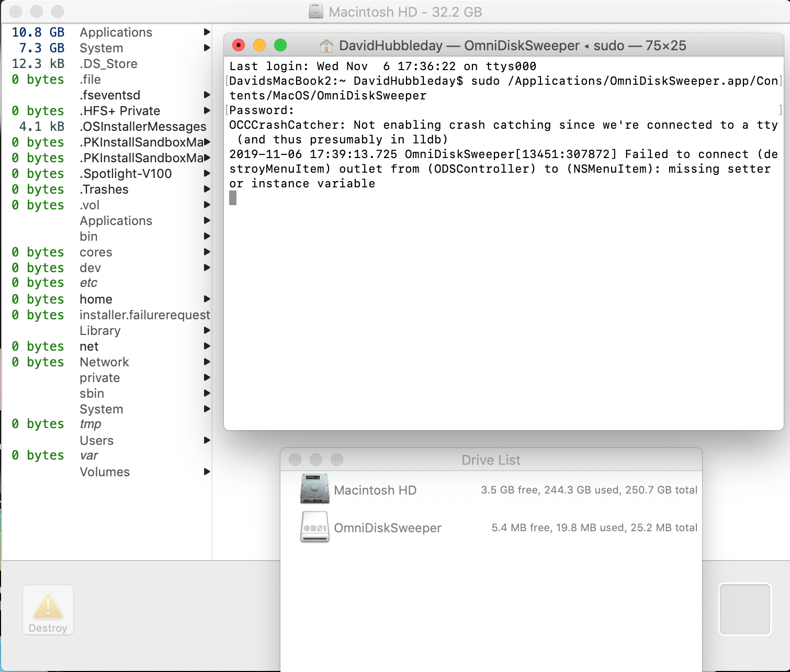Click the Destroy warning icon button
This screenshot has width=790, height=672.
[48, 610]
